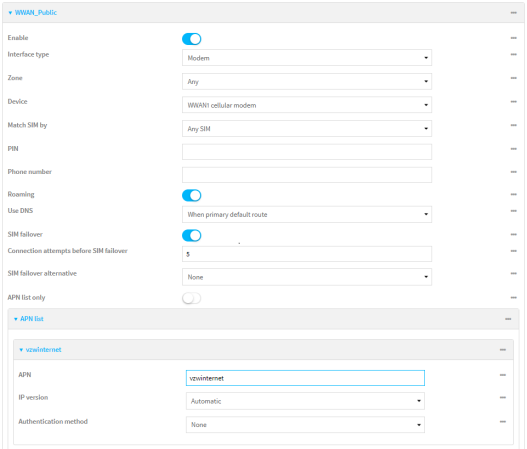Click options icon next to Interface type
527x449 pixels.
point(513,54)
